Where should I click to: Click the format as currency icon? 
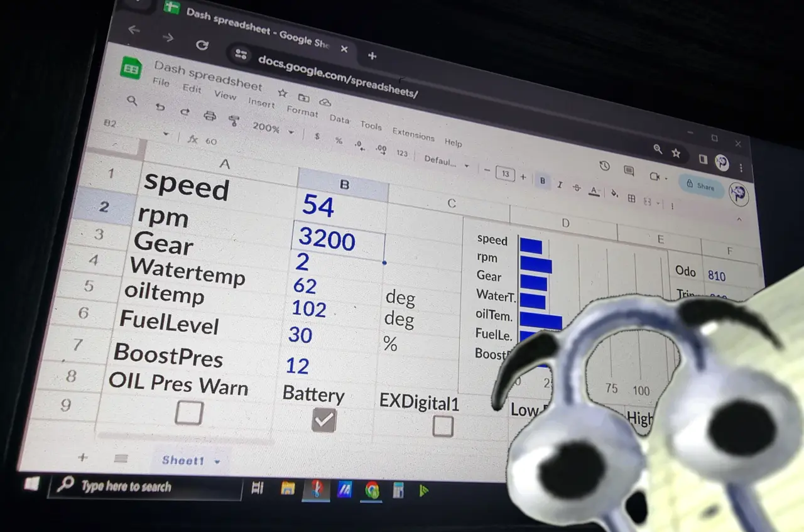tap(318, 136)
